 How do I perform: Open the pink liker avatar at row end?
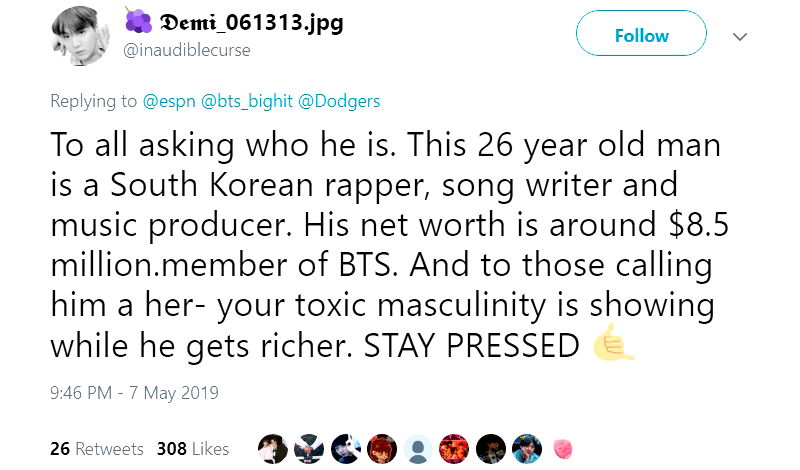pyautogui.click(x=562, y=447)
